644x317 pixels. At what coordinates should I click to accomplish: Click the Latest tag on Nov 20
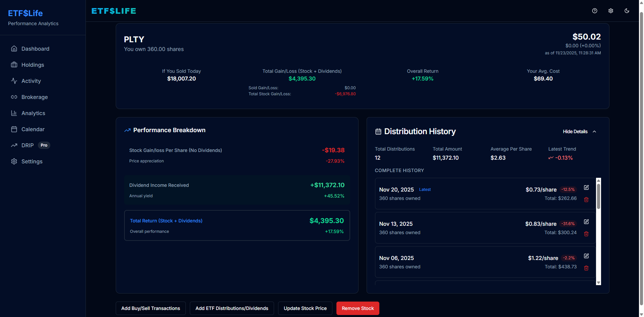pyautogui.click(x=425, y=190)
